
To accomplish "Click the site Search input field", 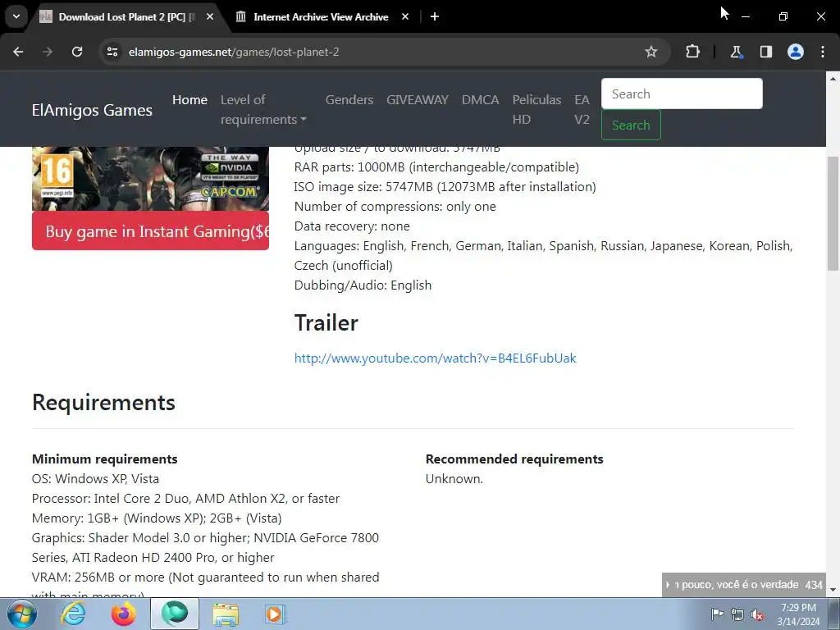I will point(682,94).
